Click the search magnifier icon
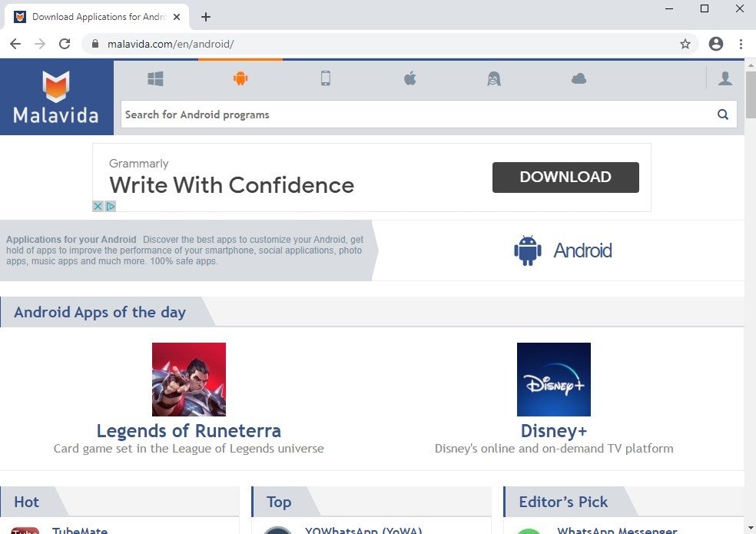 [x=723, y=114]
